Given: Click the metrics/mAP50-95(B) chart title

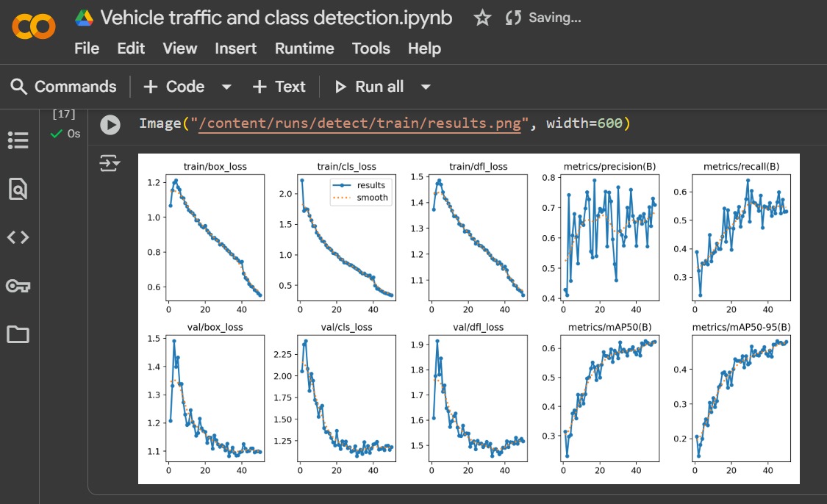Looking at the screenshot, I should [x=741, y=328].
